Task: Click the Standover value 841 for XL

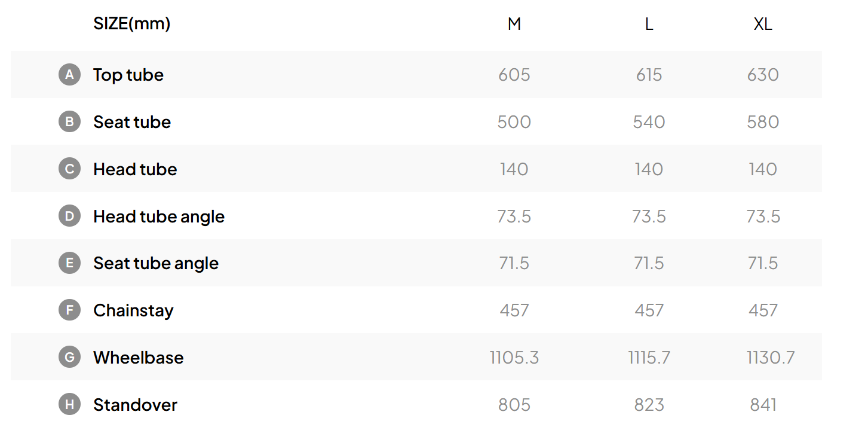Action: click(763, 405)
